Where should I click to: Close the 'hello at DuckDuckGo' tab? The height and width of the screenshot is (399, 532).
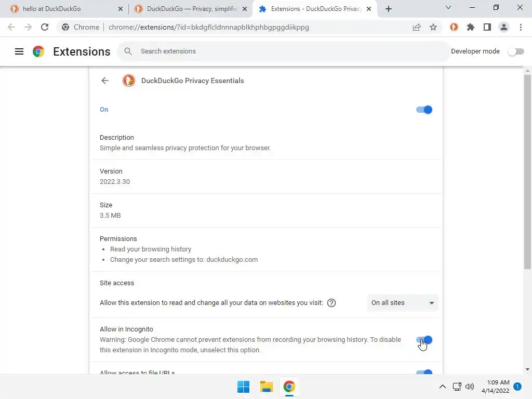(121, 9)
